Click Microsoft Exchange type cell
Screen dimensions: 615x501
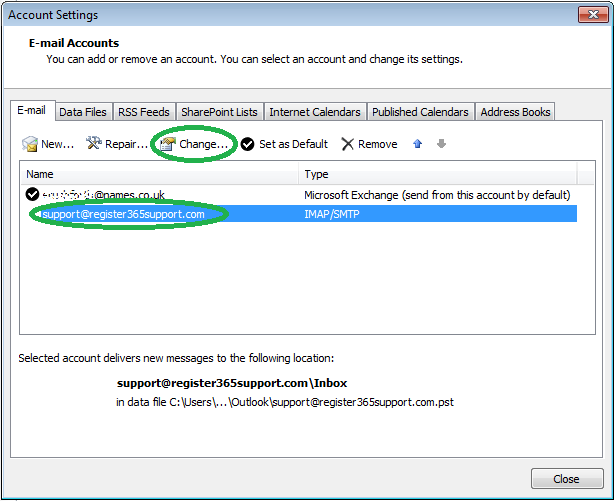(x=437, y=195)
